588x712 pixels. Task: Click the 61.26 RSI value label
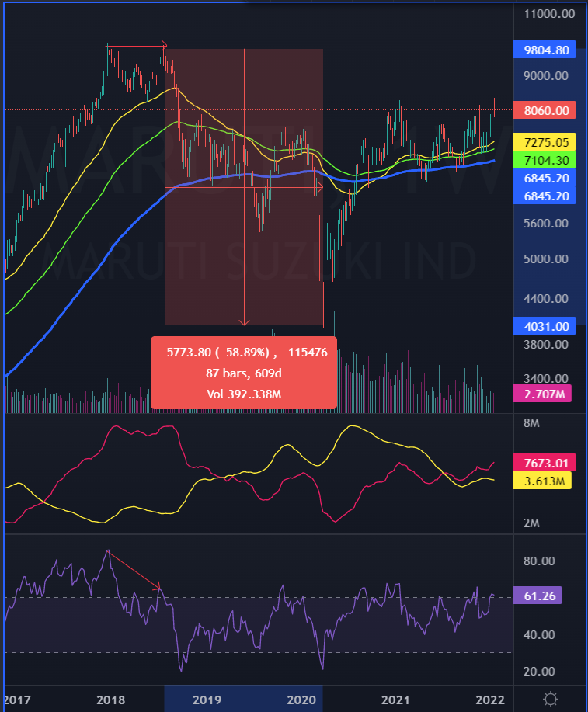point(538,596)
